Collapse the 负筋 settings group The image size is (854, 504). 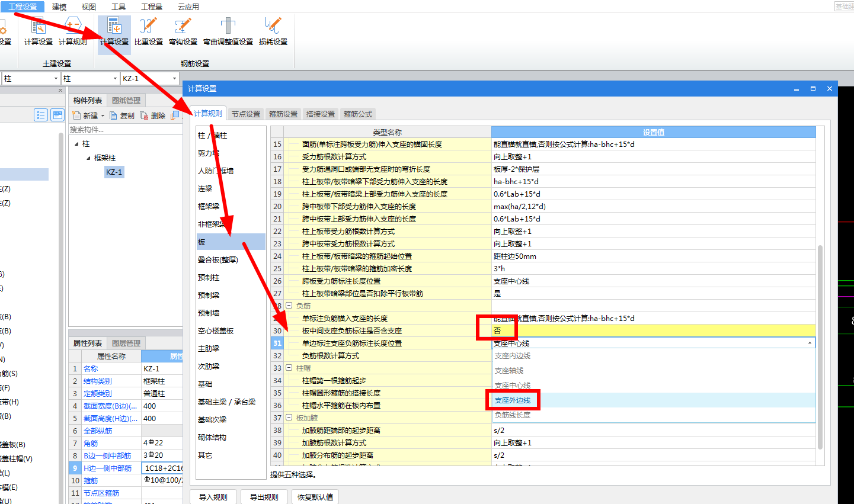289,306
